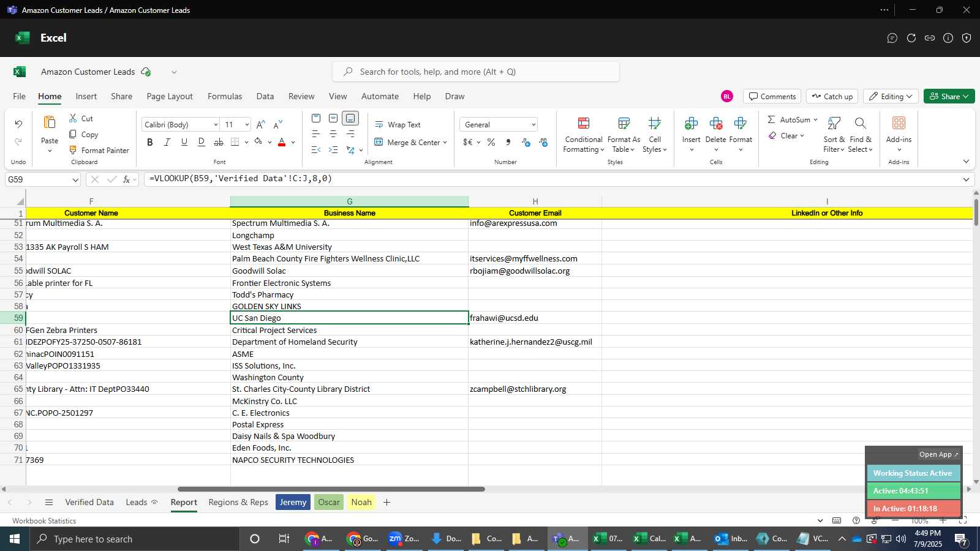Click the Paste button
The width and height of the screenshot is (980, 551).
(x=50, y=129)
